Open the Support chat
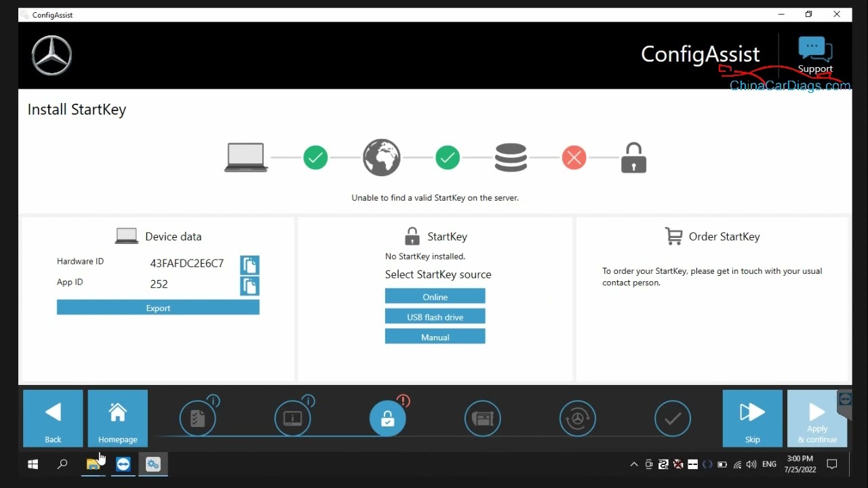The height and width of the screenshot is (488, 868). click(815, 56)
